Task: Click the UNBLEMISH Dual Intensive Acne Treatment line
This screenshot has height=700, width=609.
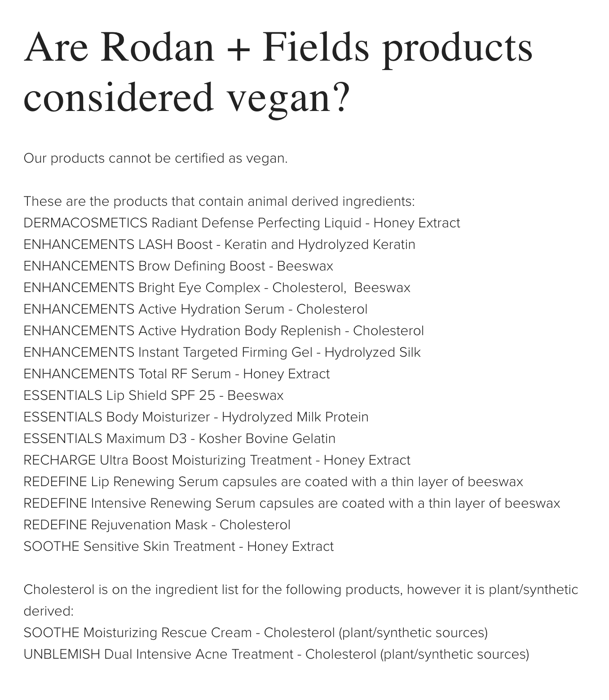Action: click(x=276, y=655)
